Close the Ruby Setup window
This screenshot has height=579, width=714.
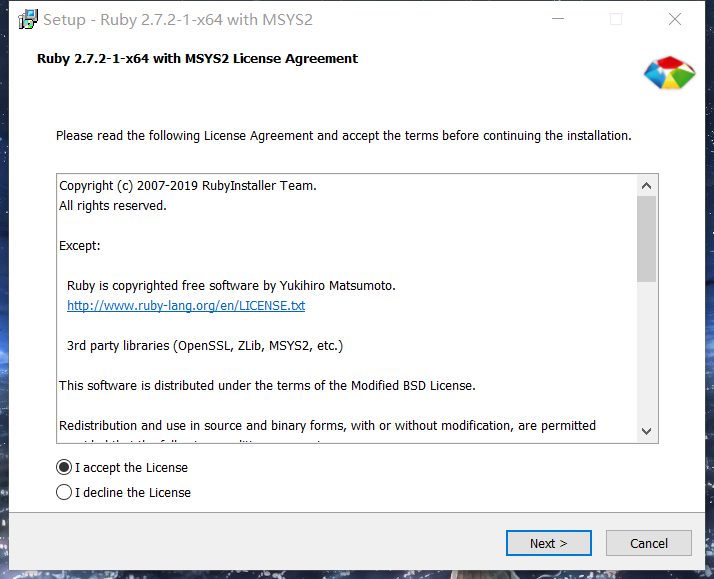coord(674,19)
